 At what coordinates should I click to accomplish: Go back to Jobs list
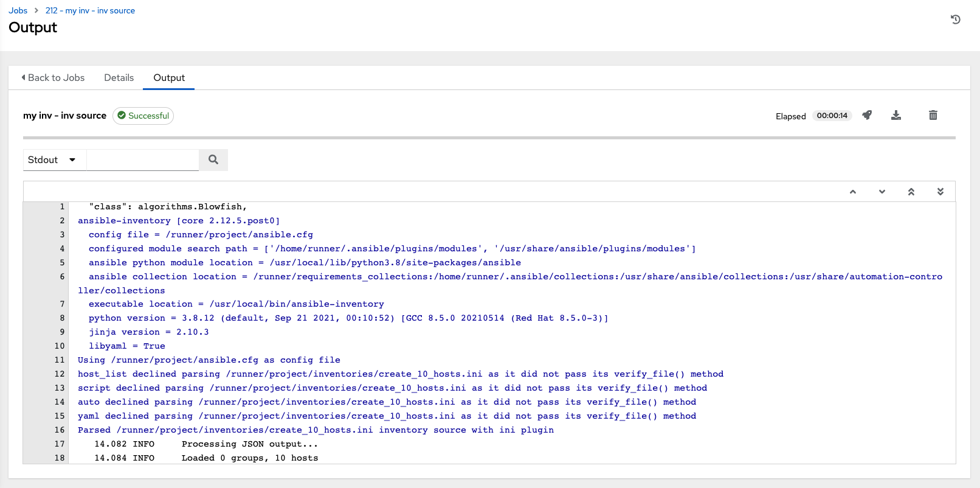point(53,78)
